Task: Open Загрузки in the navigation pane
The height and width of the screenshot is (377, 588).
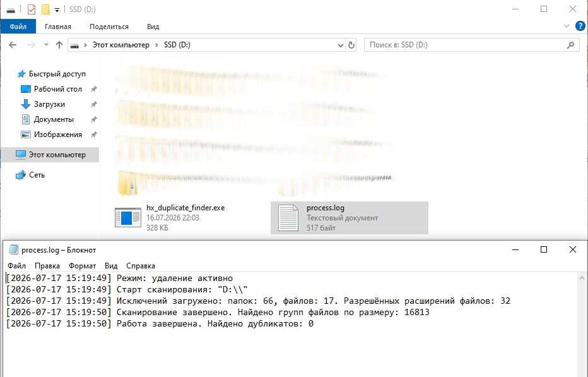Action: tap(49, 104)
